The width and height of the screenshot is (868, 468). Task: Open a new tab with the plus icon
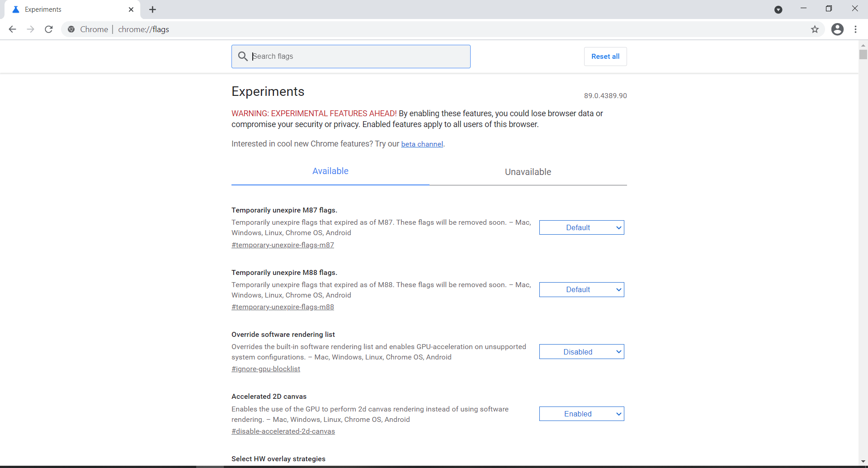click(153, 9)
